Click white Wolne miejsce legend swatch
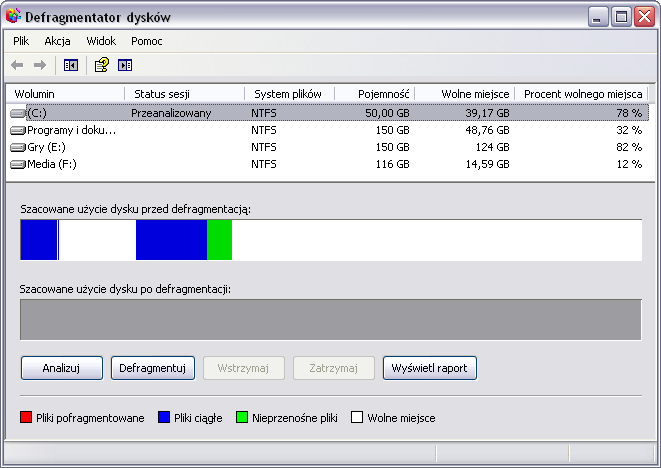The height and width of the screenshot is (468, 661). (x=357, y=417)
